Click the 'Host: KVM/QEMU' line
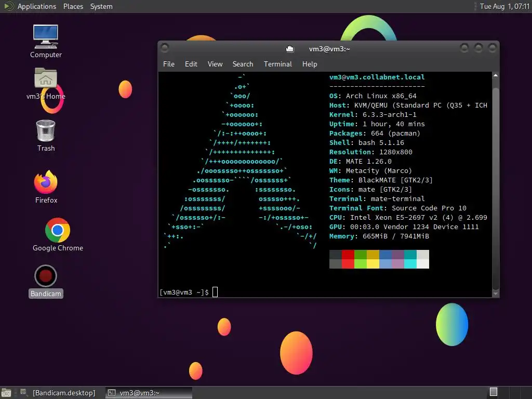 pyautogui.click(x=408, y=105)
